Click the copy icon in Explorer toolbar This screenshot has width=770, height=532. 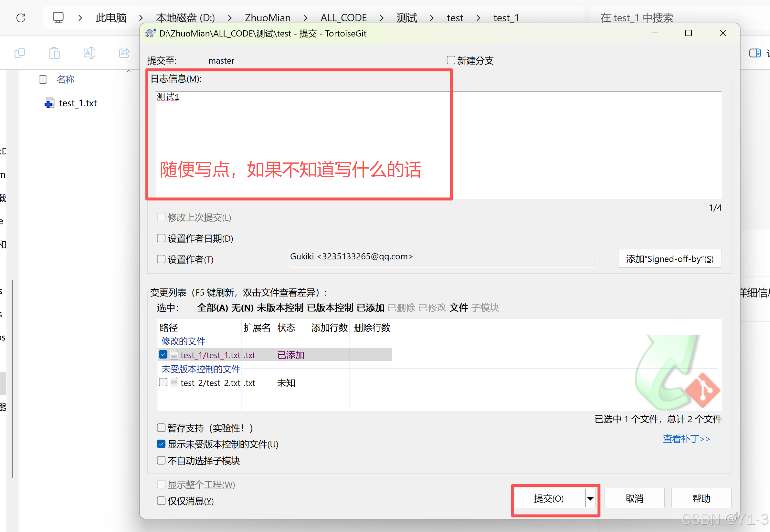(20, 53)
